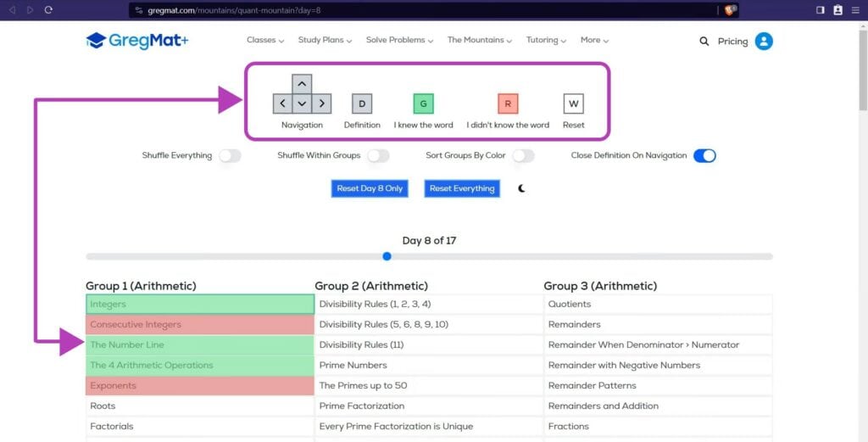The image size is (868, 442).
Task: Toggle dark mode with moon icon
Action: pos(521,188)
